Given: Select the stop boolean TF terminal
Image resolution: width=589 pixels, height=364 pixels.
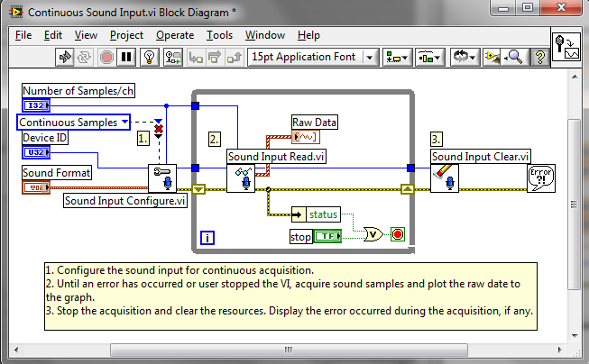Looking at the screenshot, I should coord(327,236).
